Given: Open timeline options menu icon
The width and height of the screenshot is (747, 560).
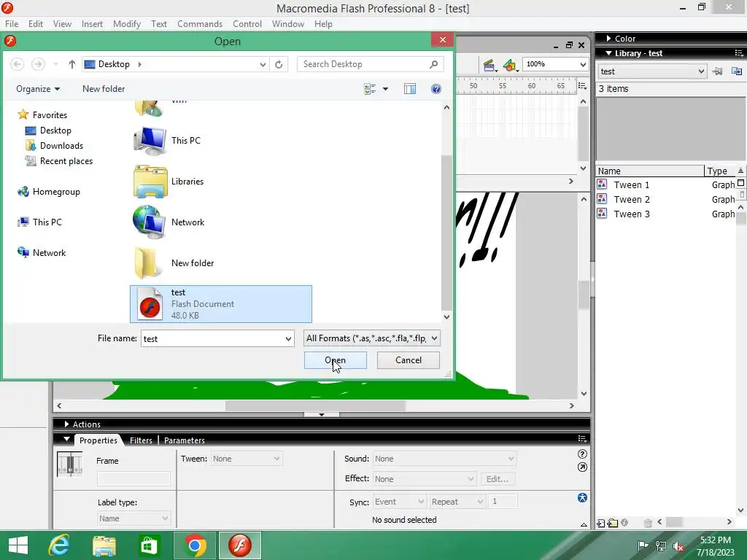Looking at the screenshot, I should point(582,86).
